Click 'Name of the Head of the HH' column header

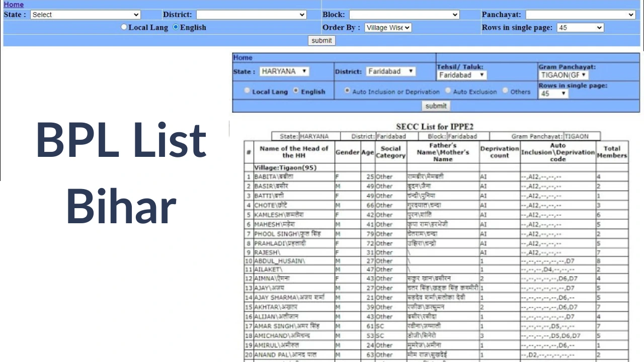(x=294, y=152)
